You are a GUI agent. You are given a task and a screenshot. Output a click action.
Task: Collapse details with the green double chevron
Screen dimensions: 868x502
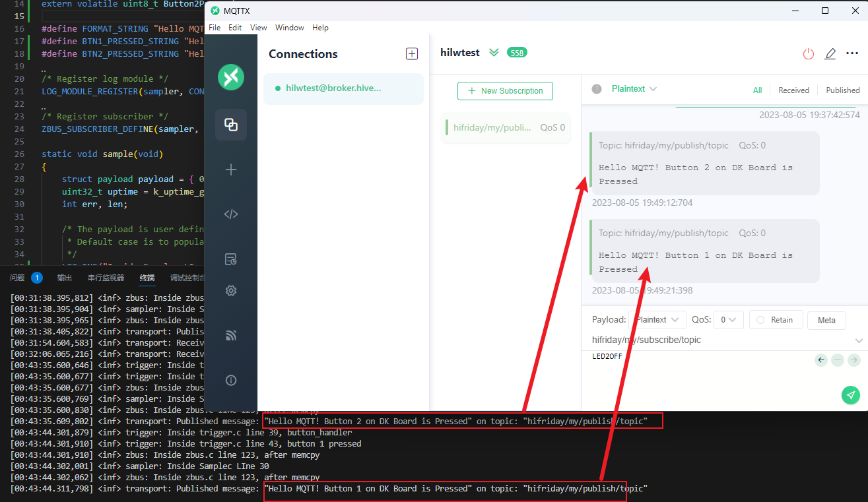pos(494,53)
